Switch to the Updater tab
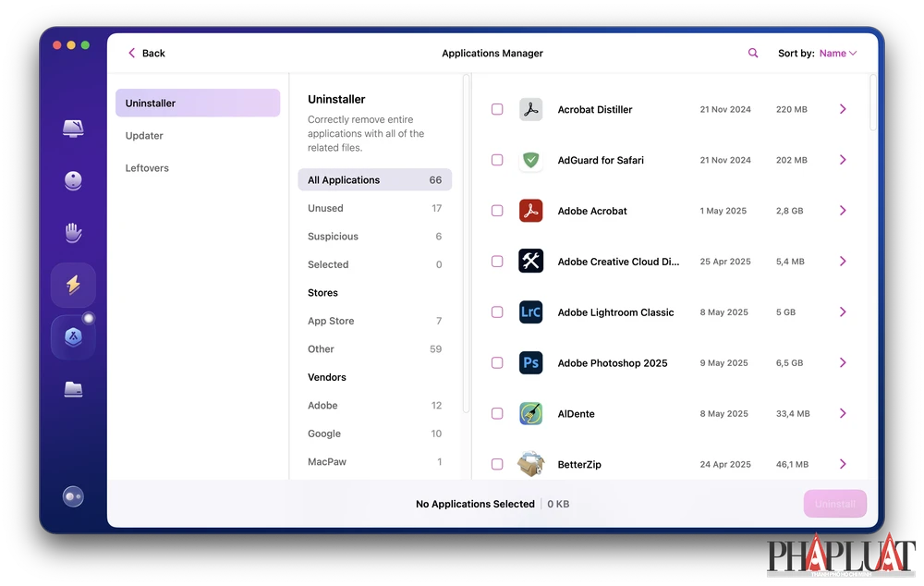 [144, 136]
